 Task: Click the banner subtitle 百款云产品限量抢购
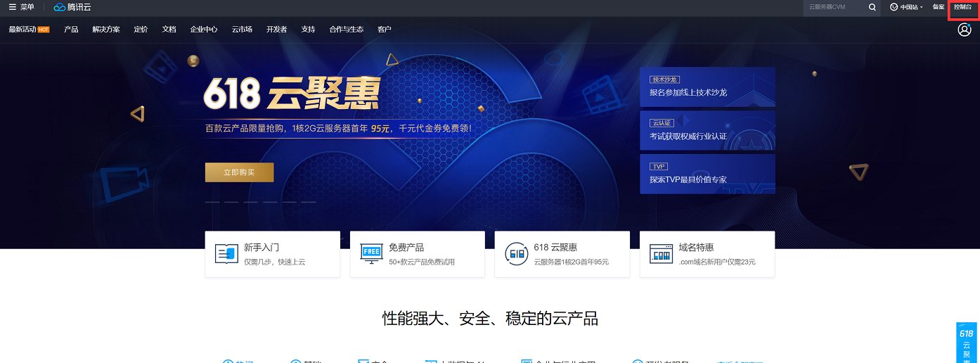pyautogui.click(x=245, y=129)
